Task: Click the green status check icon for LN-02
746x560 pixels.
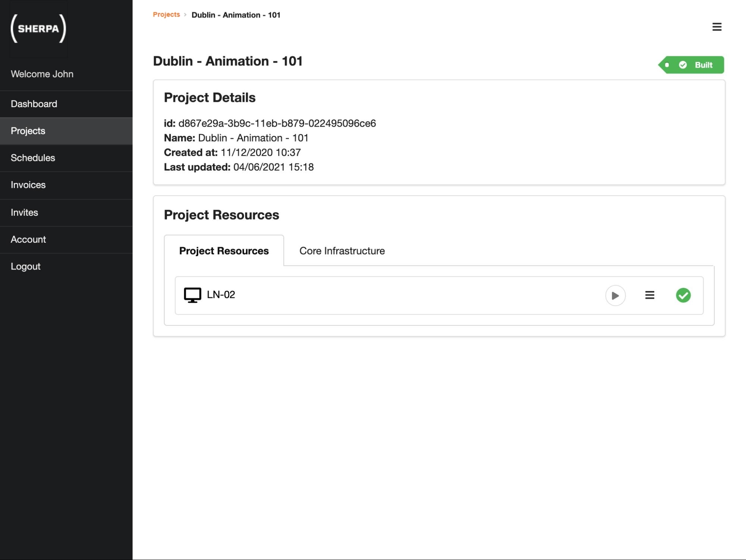Action: pyautogui.click(x=684, y=295)
